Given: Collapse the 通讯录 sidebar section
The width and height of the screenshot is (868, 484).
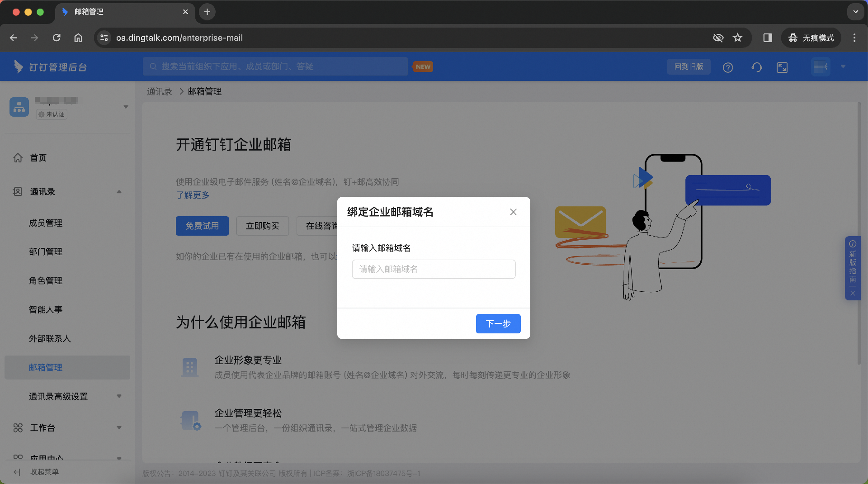Looking at the screenshot, I should point(119,192).
